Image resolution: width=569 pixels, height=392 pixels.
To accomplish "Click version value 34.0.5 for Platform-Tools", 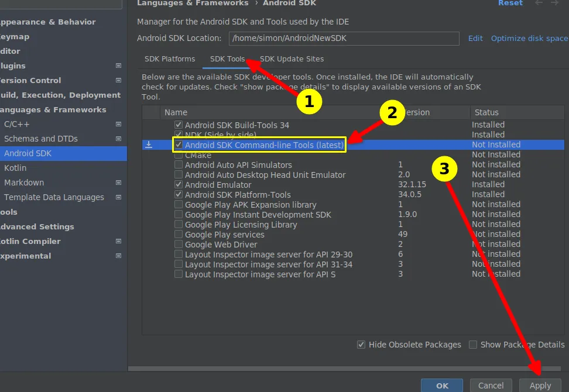I will [x=410, y=194].
